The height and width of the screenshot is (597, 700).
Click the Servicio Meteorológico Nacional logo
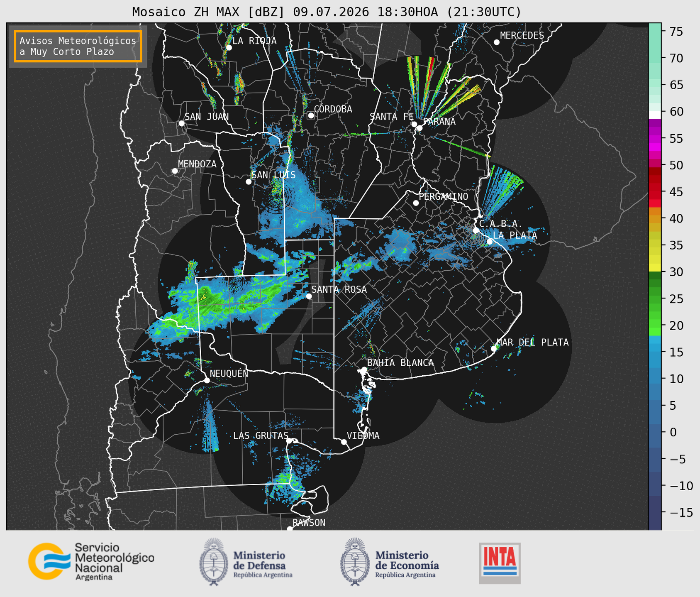tap(91, 561)
